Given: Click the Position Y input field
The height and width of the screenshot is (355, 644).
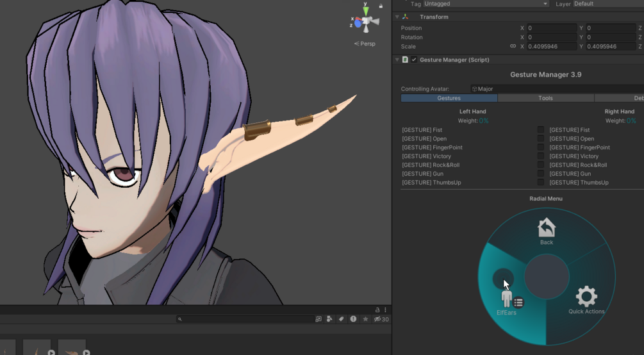Looking at the screenshot, I should (611, 28).
